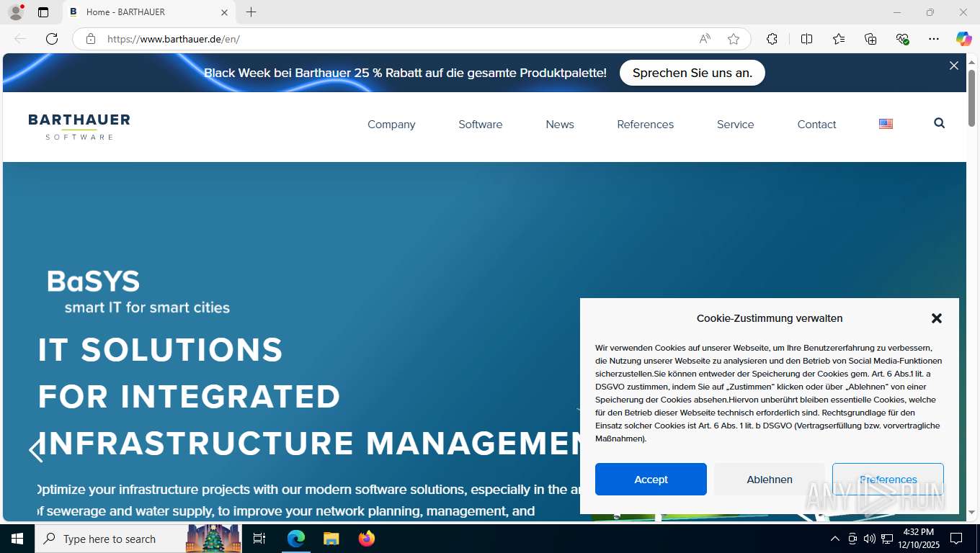Image resolution: width=980 pixels, height=553 pixels.
Task: Switch language via US flag icon
Action: coord(886,124)
